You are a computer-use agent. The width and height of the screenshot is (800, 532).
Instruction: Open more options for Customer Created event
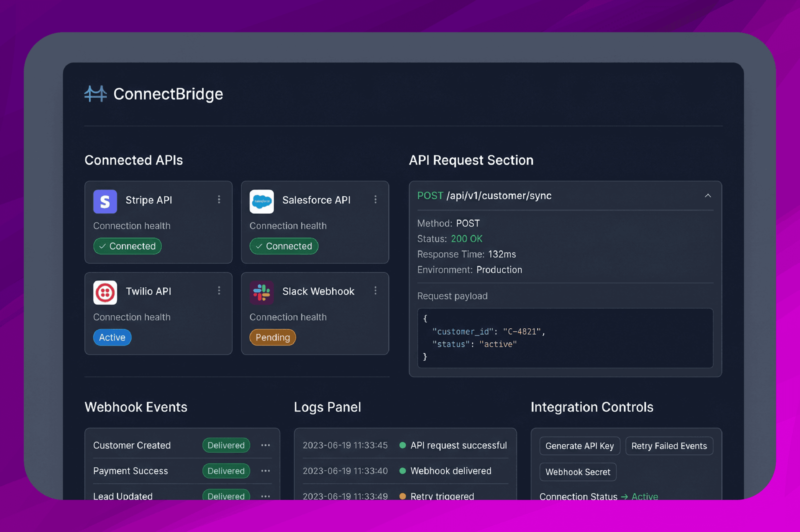tap(265, 445)
